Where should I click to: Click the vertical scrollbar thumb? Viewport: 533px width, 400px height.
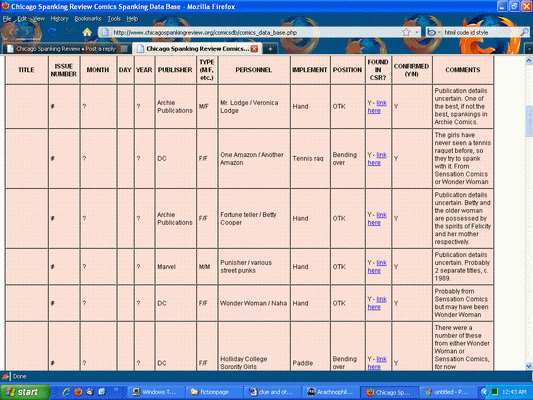coord(529,121)
